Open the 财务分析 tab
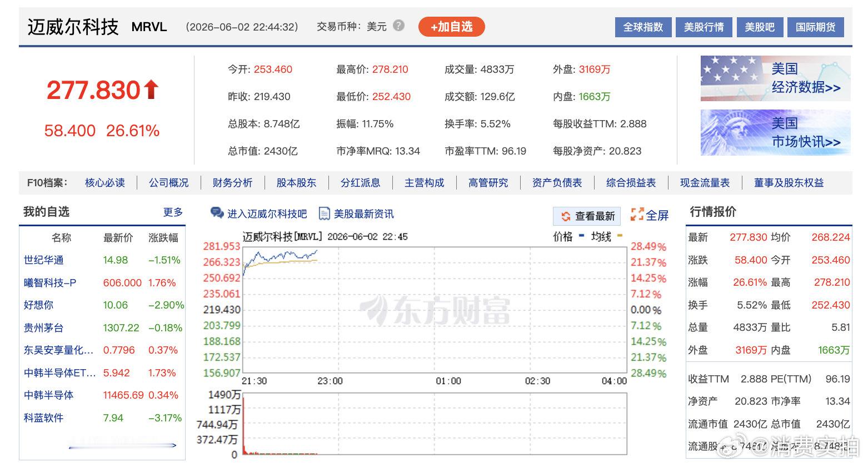Image resolution: width=868 pixels, height=467 pixels. tap(232, 183)
